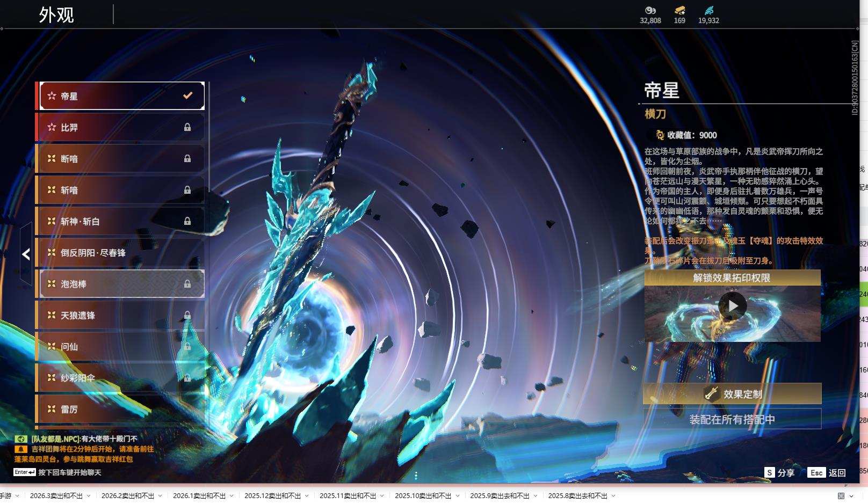Viewport: 868px width, 504px height.
Task: Open dropdown arrow on 2025.9卖出去和不出 sheet tab
Action: coord(536,496)
